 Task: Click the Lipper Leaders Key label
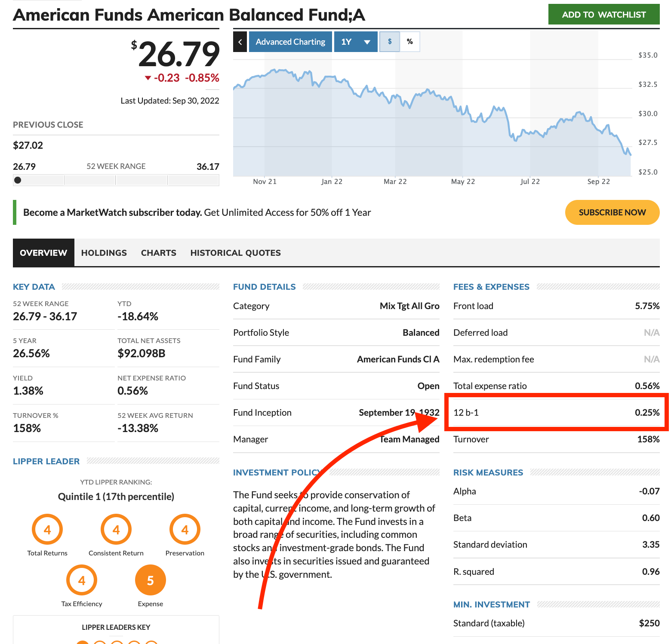point(116,627)
